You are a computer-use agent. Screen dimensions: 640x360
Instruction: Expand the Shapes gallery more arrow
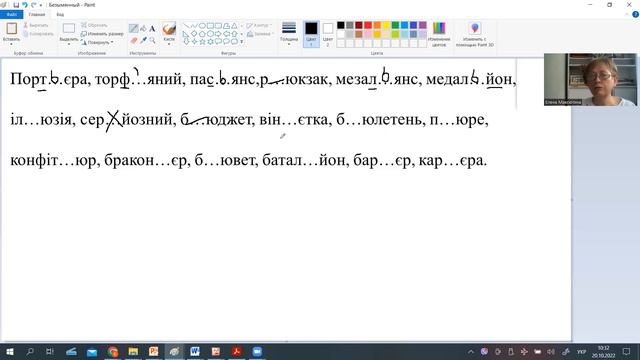click(x=242, y=42)
